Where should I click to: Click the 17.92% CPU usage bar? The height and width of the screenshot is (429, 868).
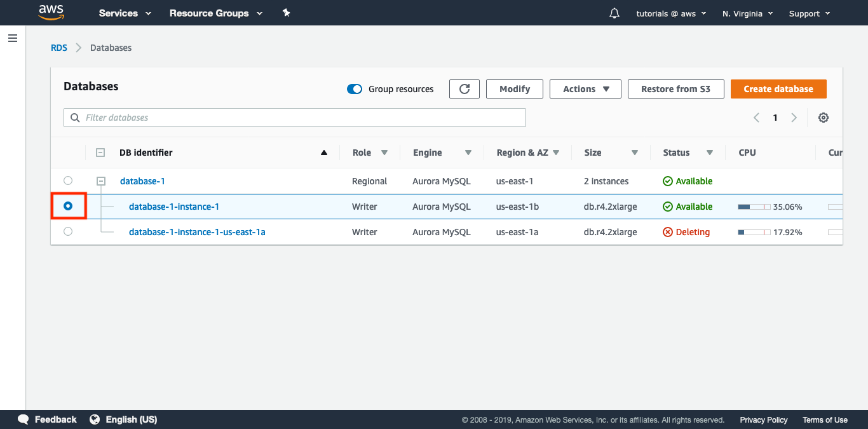(x=754, y=232)
